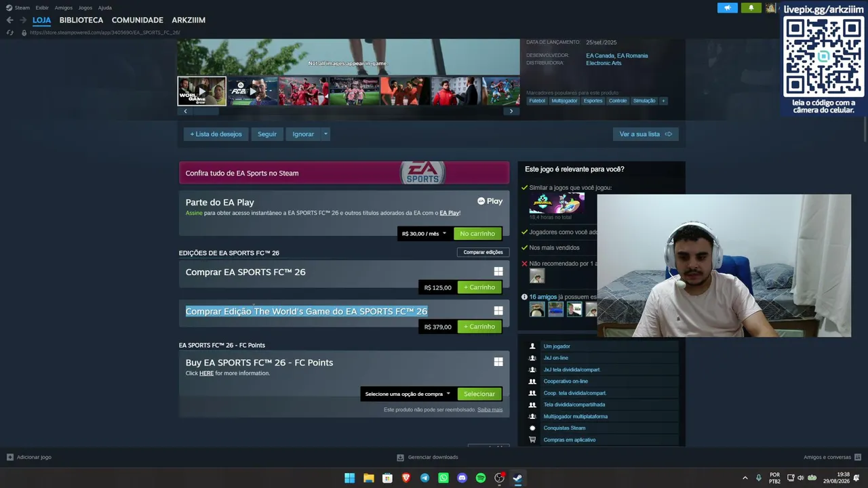
Task: Go forward with the right arrow
Action: [22, 20]
